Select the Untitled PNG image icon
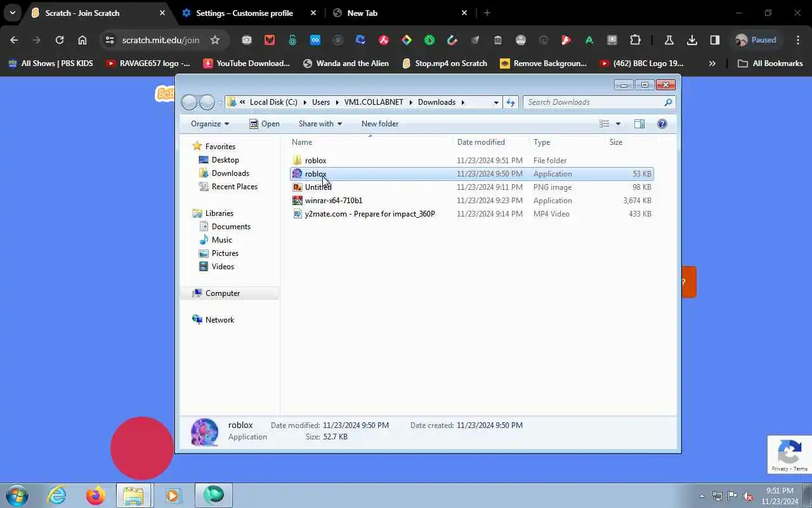Screen dimensions: 812x508 point(298,187)
